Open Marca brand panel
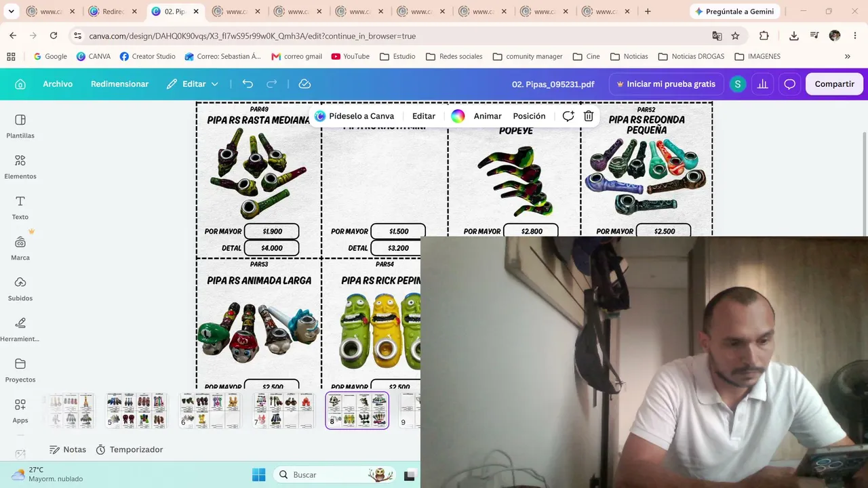The width and height of the screenshot is (868, 488). pyautogui.click(x=20, y=248)
